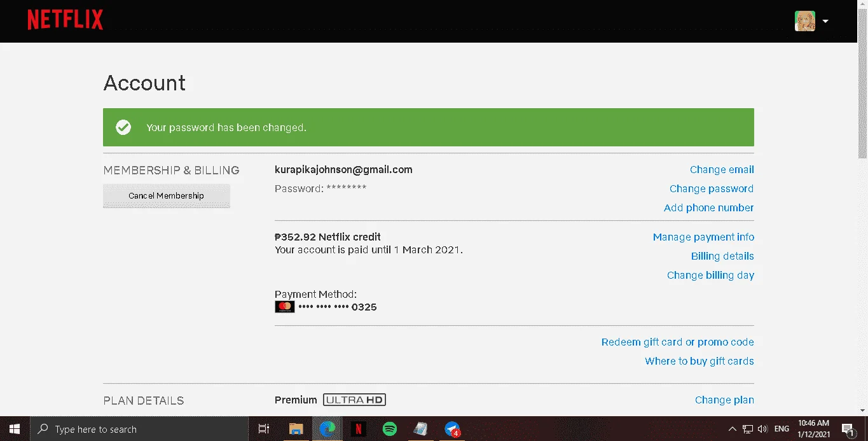Select the email kurapikajohnson@gmail.com text

coord(343,170)
